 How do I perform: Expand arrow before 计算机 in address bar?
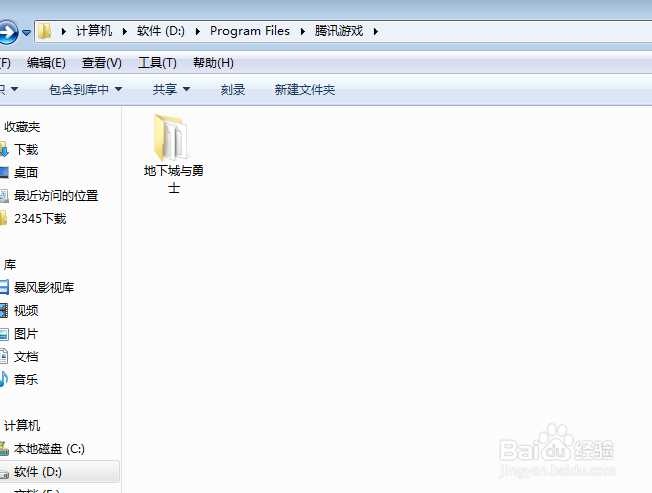coord(64,31)
